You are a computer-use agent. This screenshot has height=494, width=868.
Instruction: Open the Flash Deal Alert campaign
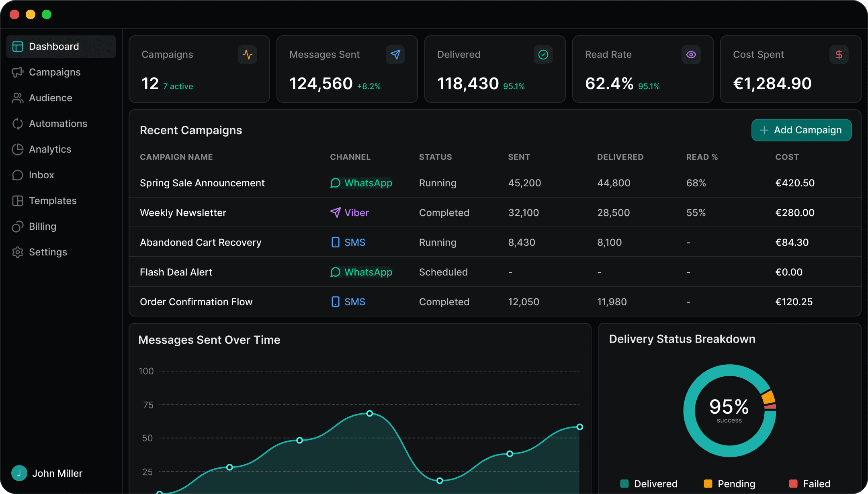pos(176,272)
